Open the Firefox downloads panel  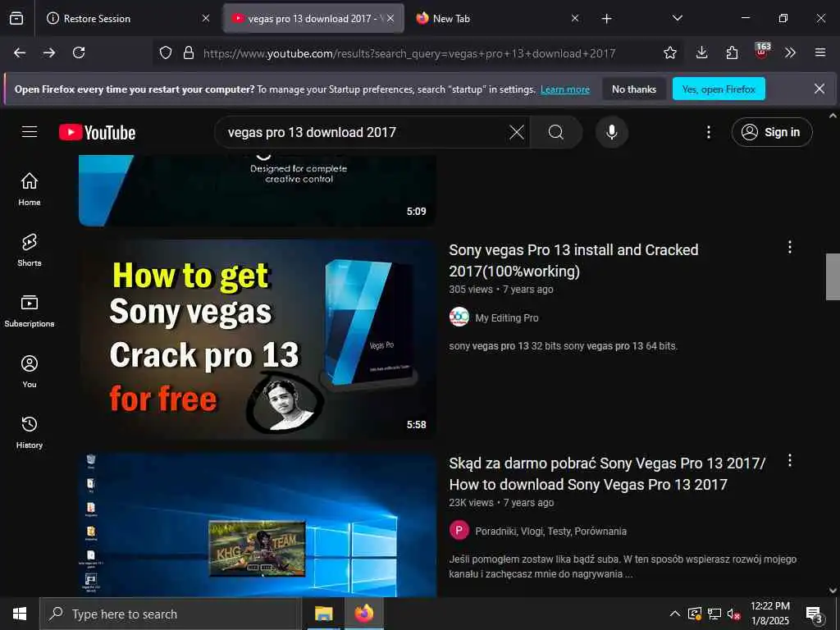(702, 52)
